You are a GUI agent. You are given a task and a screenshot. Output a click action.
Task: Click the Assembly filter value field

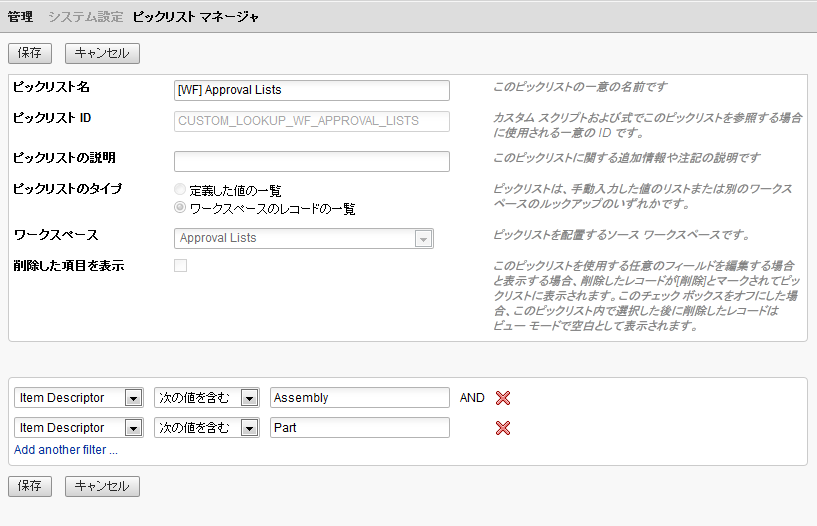pos(359,398)
